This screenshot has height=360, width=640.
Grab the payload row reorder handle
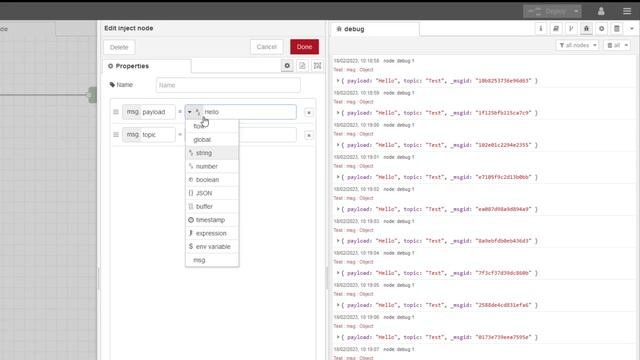click(116, 112)
